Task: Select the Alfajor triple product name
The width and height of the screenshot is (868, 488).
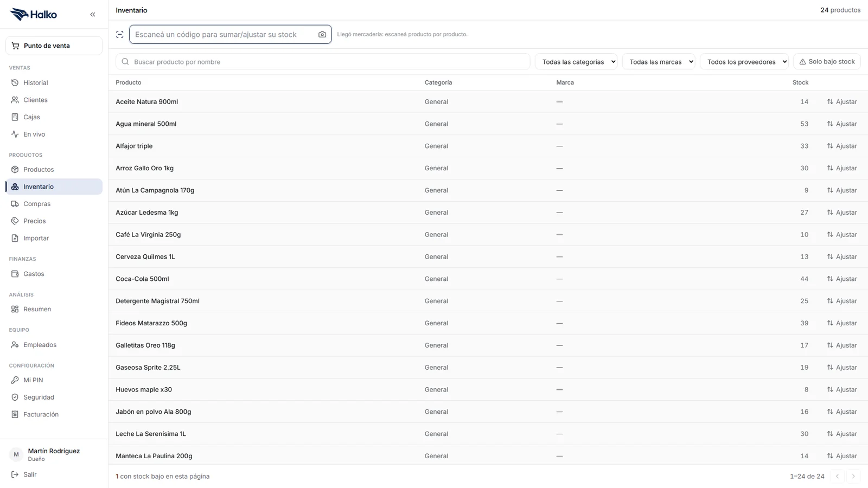Action: pos(134,146)
